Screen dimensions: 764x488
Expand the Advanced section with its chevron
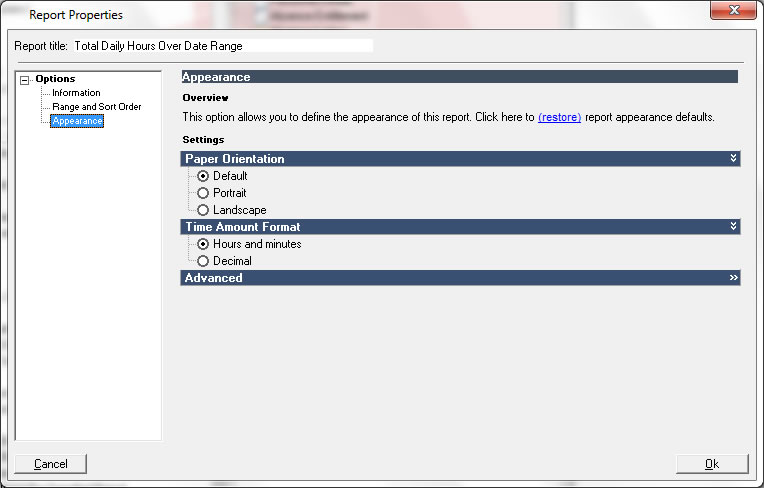pyautogui.click(x=733, y=278)
